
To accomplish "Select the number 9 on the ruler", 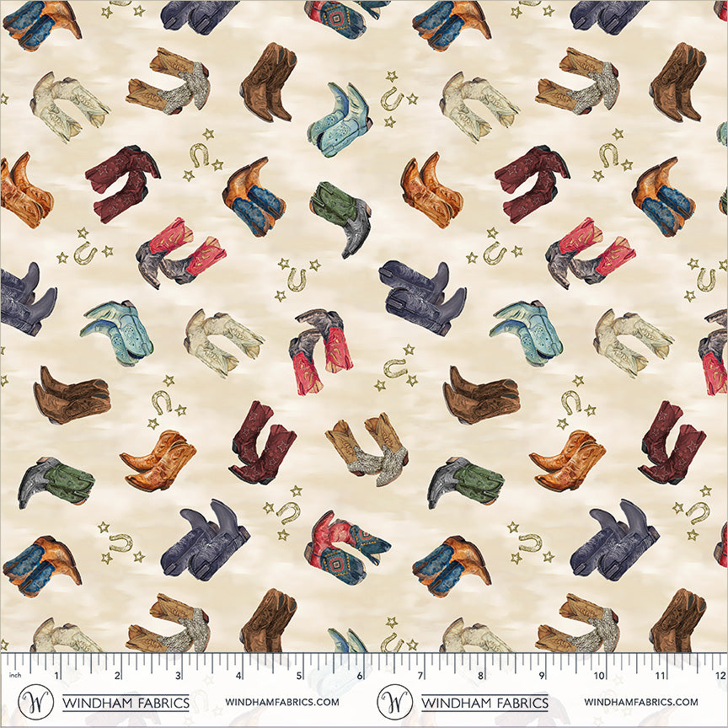I will pos(540,676).
